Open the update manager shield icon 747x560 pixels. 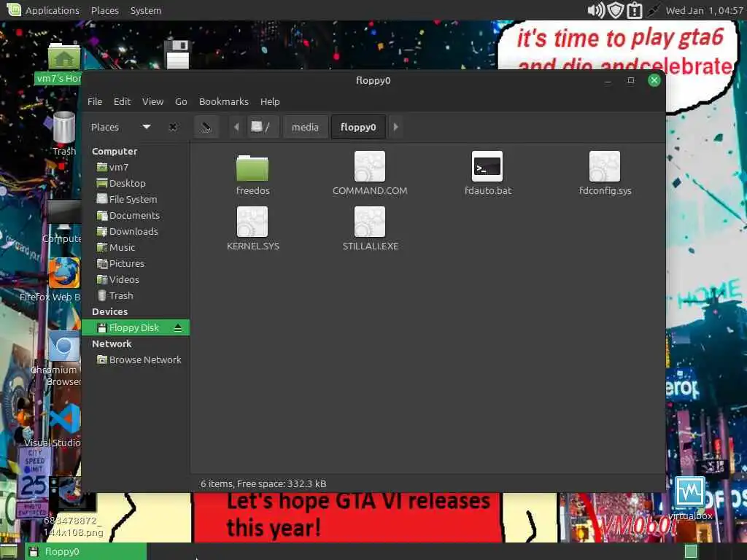[616, 10]
